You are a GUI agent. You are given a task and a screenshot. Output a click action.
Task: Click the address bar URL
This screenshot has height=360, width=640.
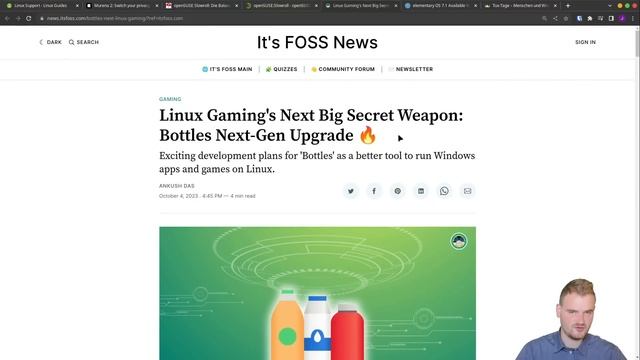coord(115,18)
